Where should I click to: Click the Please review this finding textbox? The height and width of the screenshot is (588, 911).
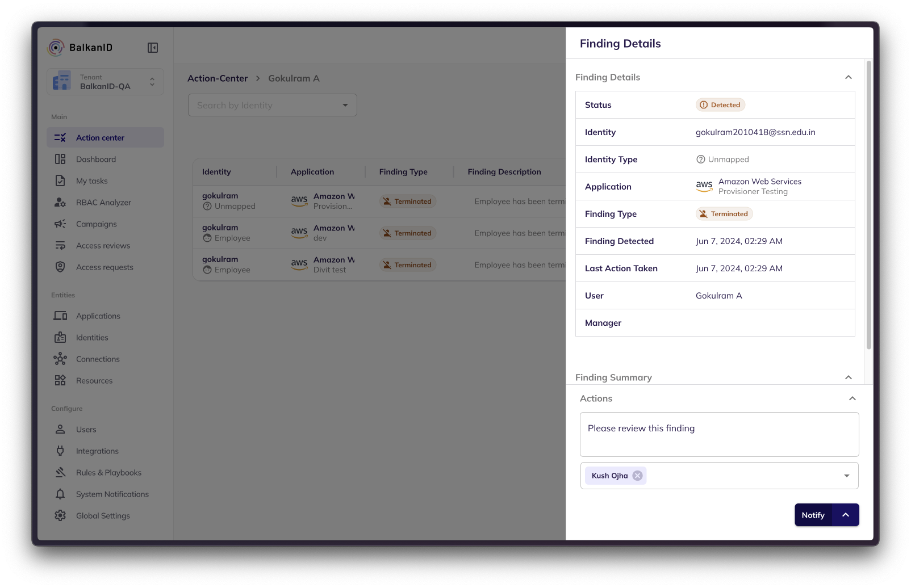(719, 434)
